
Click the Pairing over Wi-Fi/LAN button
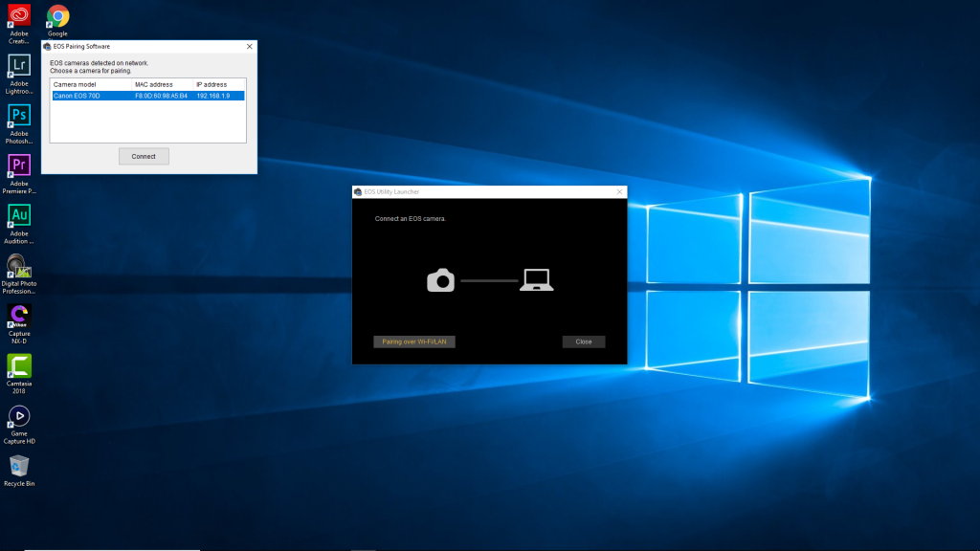tap(413, 342)
